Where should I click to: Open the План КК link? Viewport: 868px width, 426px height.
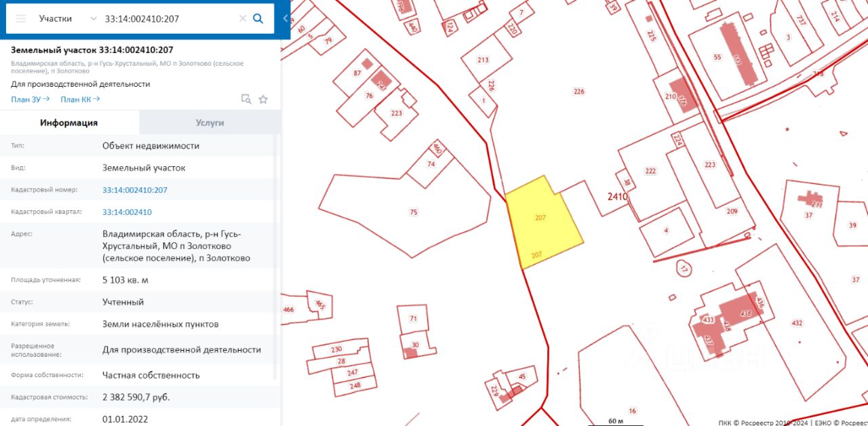pos(80,99)
